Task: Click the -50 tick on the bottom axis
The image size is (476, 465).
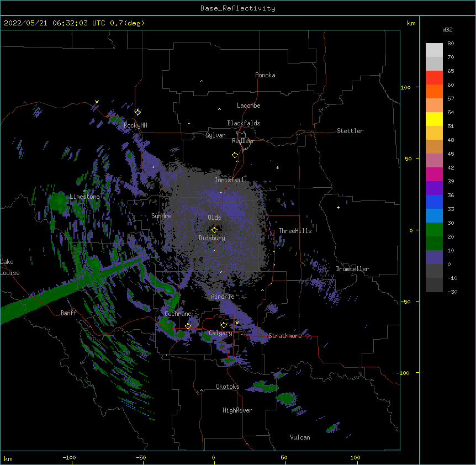Action: point(141,457)
